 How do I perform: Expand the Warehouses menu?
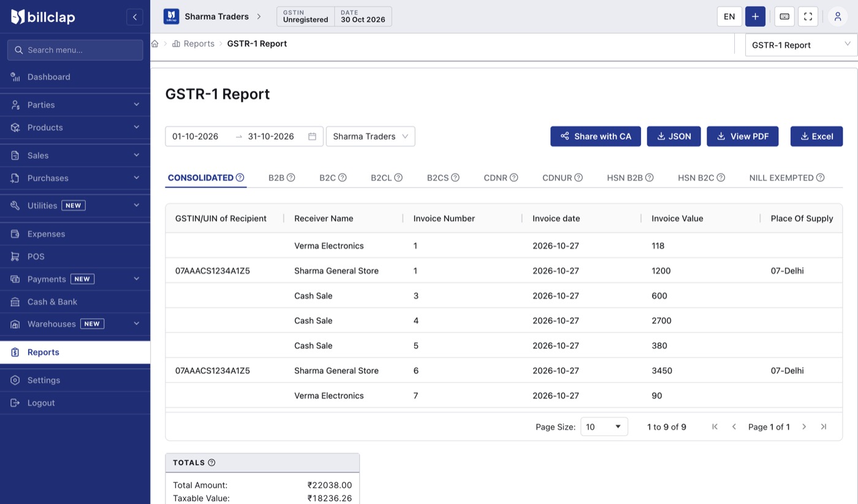coord(75,324)
